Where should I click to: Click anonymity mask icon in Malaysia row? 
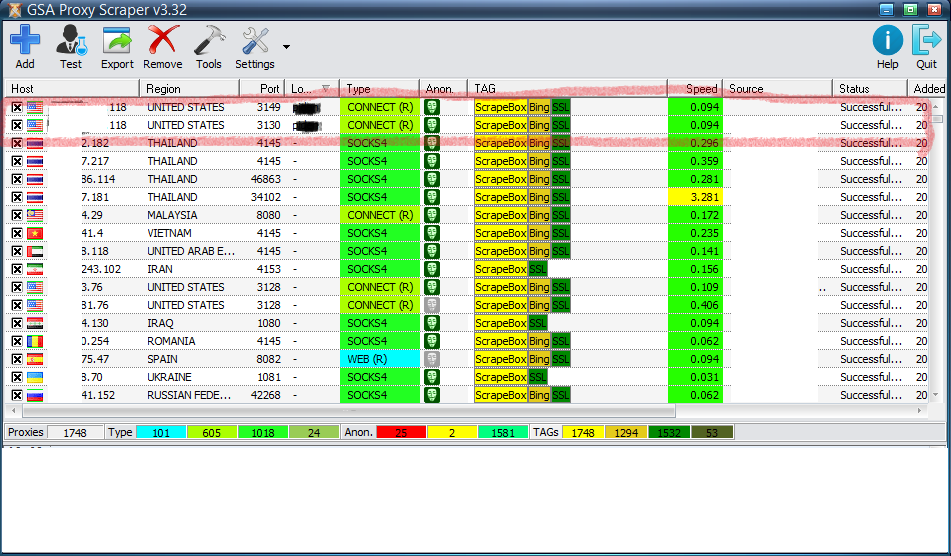431,215
